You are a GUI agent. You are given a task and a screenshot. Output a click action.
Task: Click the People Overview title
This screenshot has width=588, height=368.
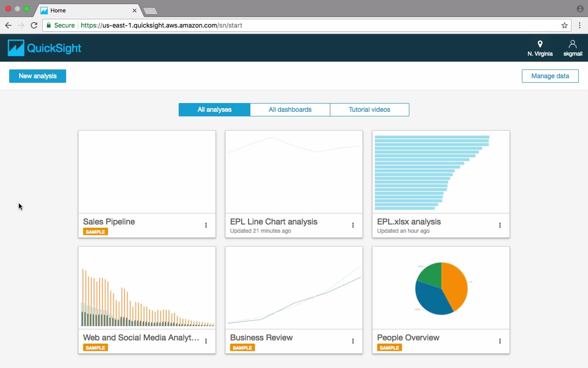[x=408, y=338]
